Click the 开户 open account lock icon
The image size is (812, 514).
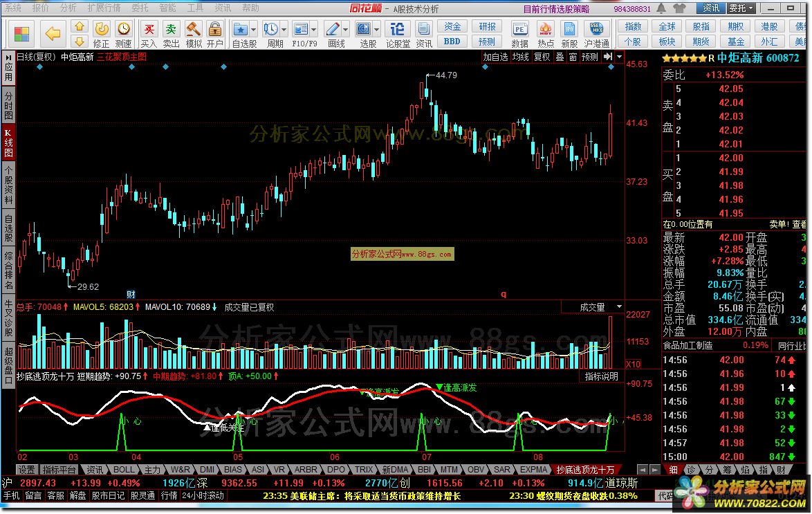pos(215,34)
